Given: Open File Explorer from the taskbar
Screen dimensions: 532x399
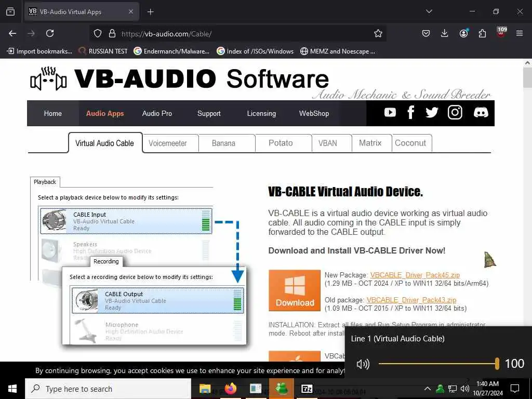Looking at the screenshot, I should coord(205,389).
